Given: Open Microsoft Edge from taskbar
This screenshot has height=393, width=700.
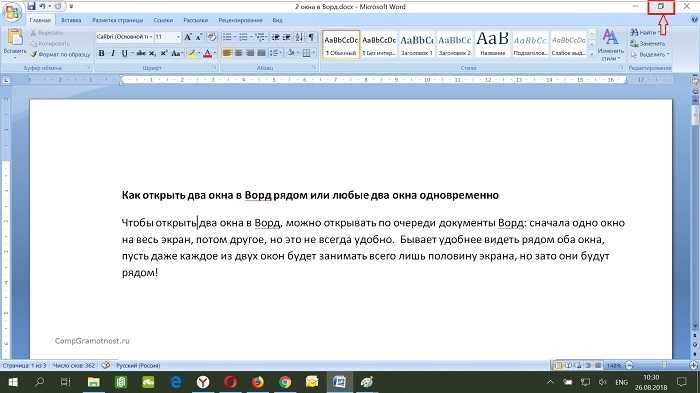Looking at the screenshot, I should point(176,382).
